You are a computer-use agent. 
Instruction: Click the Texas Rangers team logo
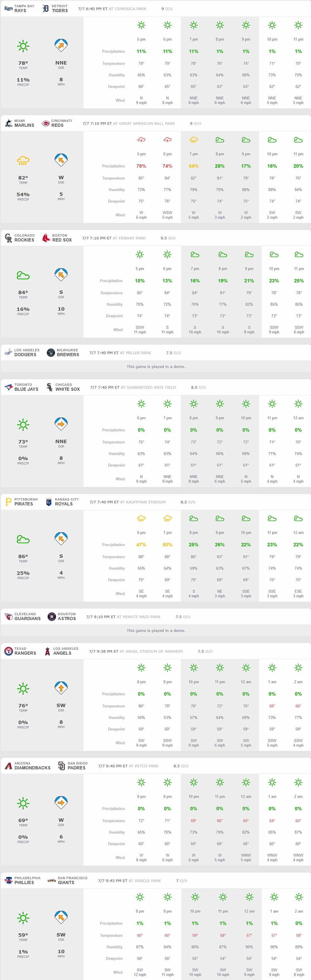point(8,651)
